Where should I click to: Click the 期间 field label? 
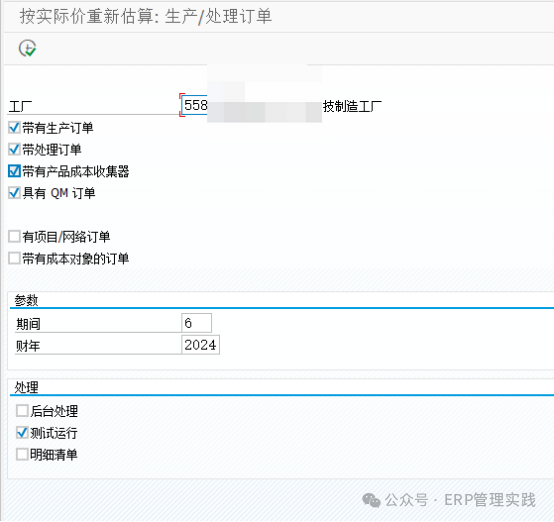pos(28,324)
